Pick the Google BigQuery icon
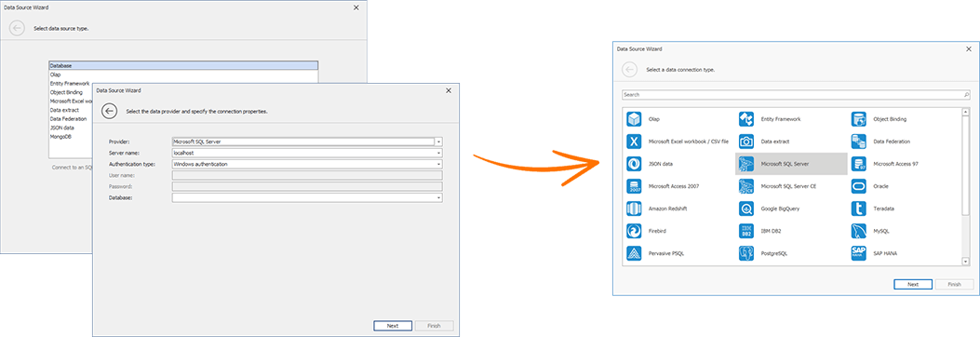The width and height of the screenshot is (980, 337). coord(746,209)
